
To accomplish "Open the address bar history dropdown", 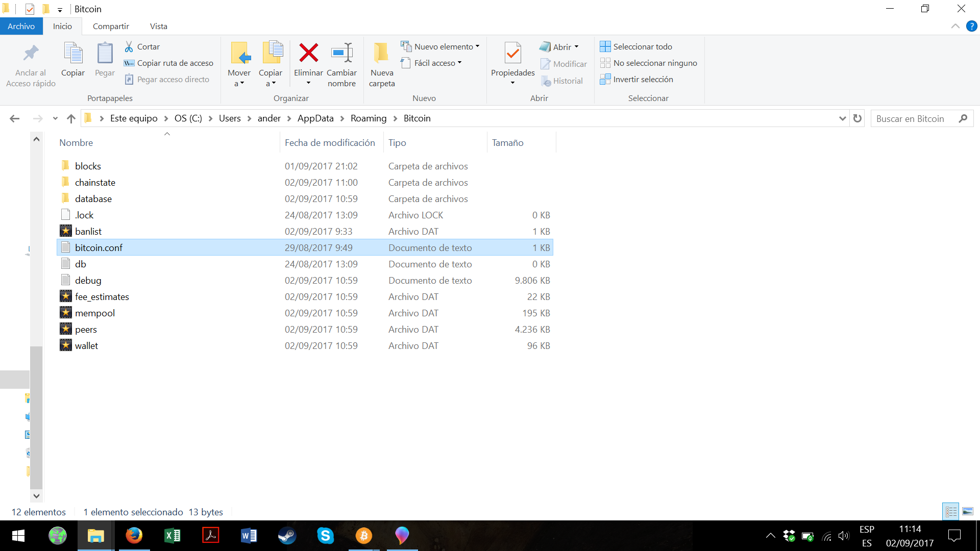I will click(x=842, y=118).
